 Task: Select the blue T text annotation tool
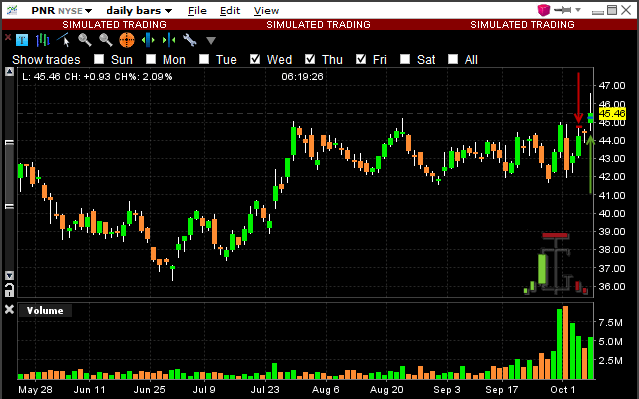point(22,40)
